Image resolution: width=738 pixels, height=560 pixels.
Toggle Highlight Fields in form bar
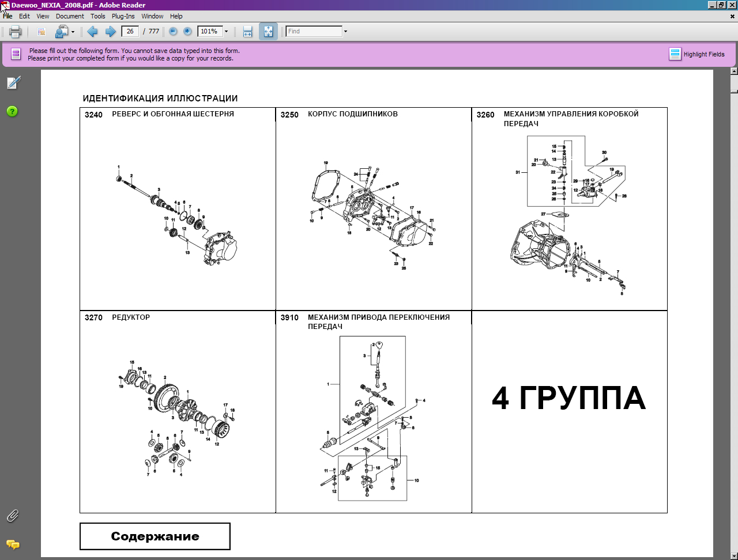tap(696, 54)
